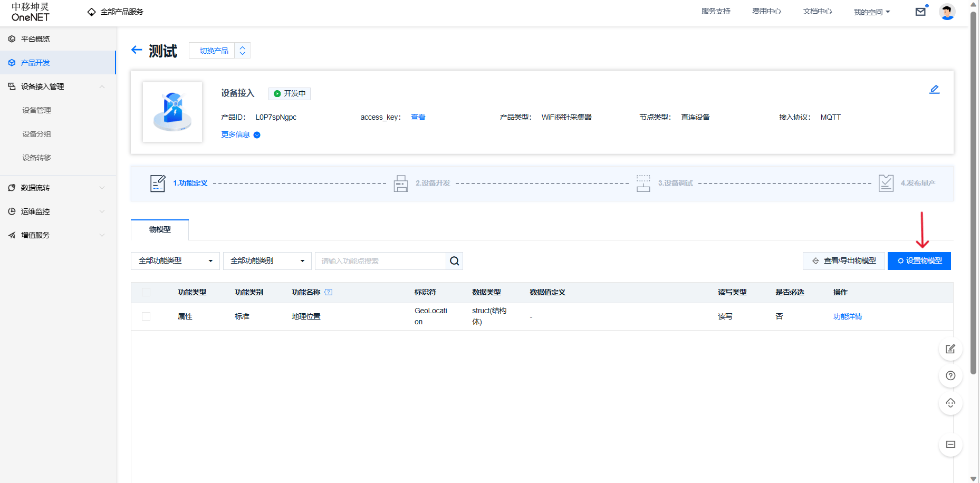
Task: Collapse the side panel via the bottom floating icon
Action: coord(950,445)
